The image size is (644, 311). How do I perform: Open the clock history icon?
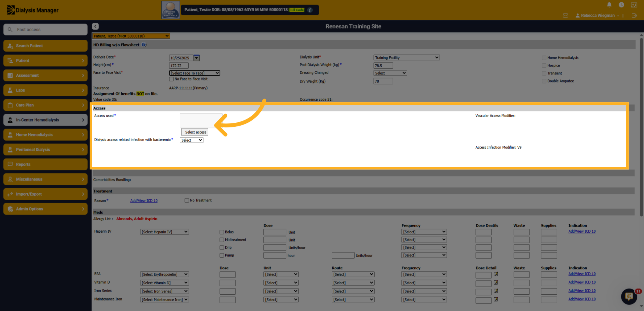621,5
